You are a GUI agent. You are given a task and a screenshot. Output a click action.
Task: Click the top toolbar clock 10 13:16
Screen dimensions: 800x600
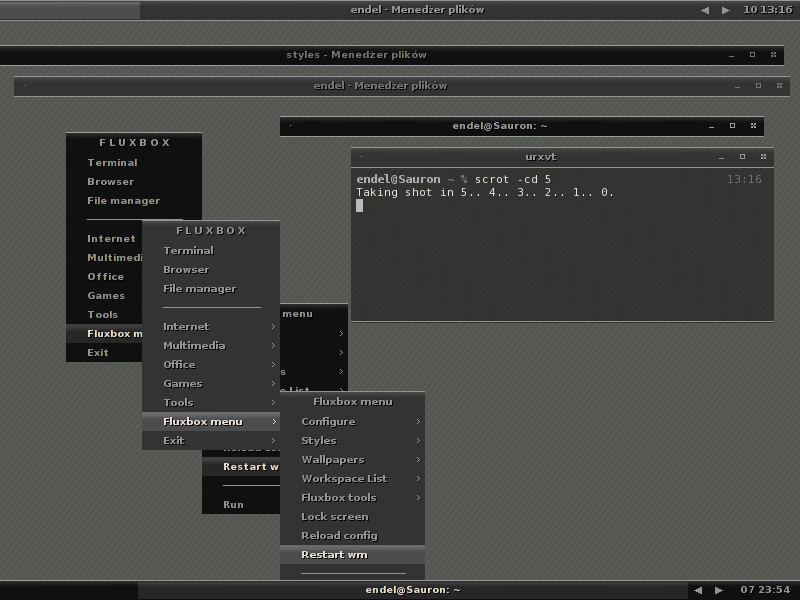coord(767,10)
